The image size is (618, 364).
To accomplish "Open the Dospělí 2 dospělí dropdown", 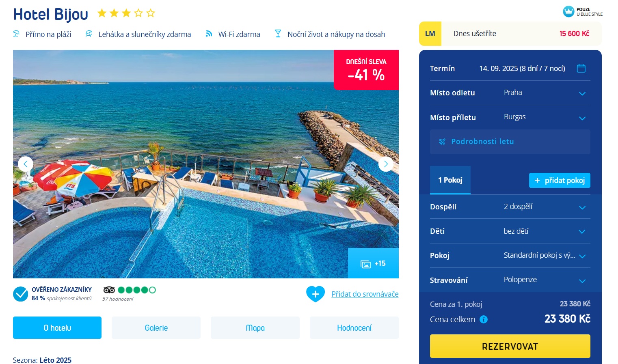I will (x=510, y=207).
